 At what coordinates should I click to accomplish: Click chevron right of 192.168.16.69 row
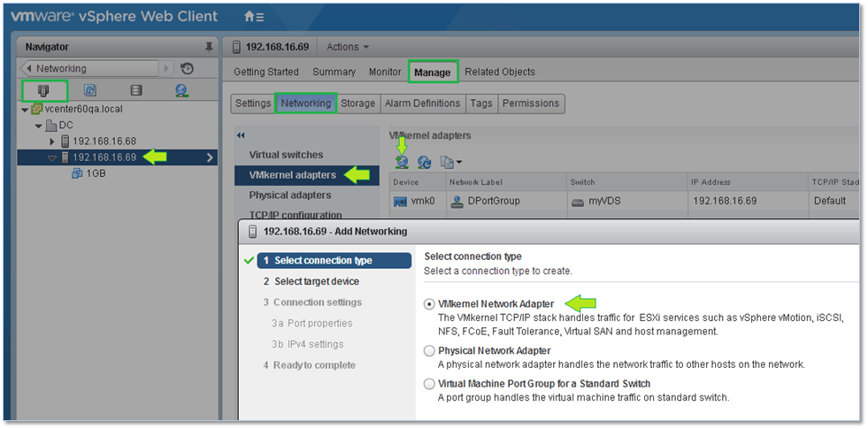click(210, 157)
